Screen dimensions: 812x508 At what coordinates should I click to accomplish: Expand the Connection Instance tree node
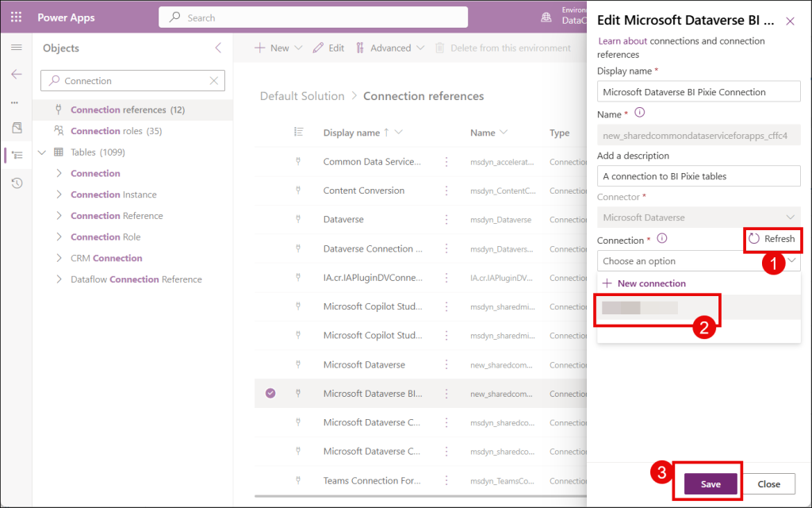click(59, 194)
